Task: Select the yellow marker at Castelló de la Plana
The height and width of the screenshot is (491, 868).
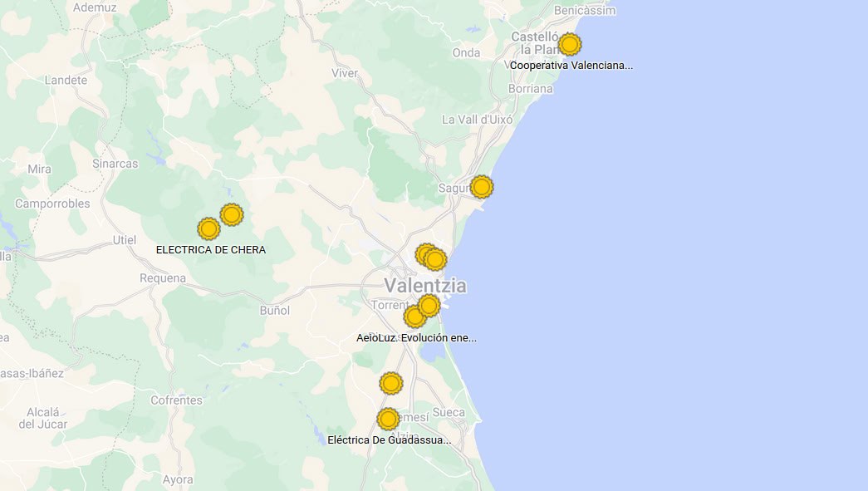Action: (570, 44)
